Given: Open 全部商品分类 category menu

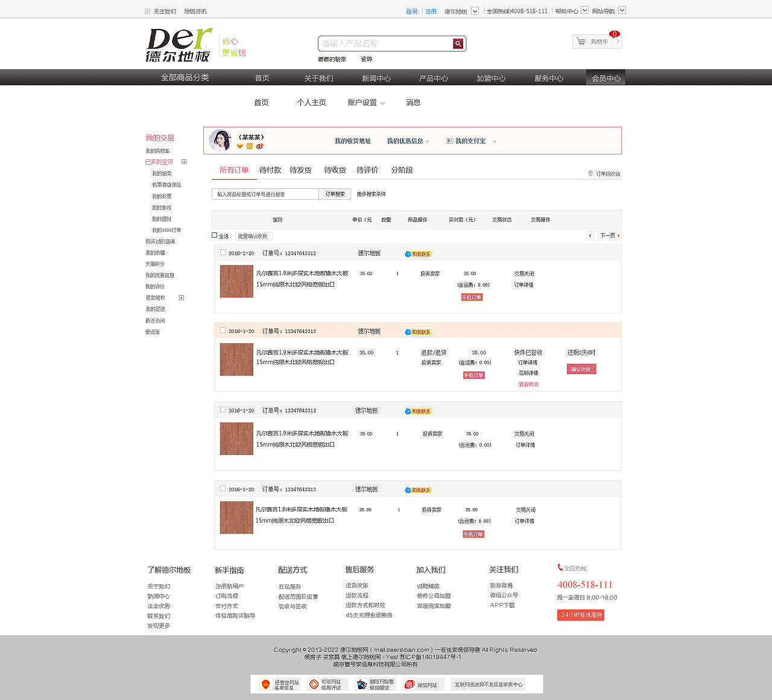Looking at the screenshot, I should [185, 77].
